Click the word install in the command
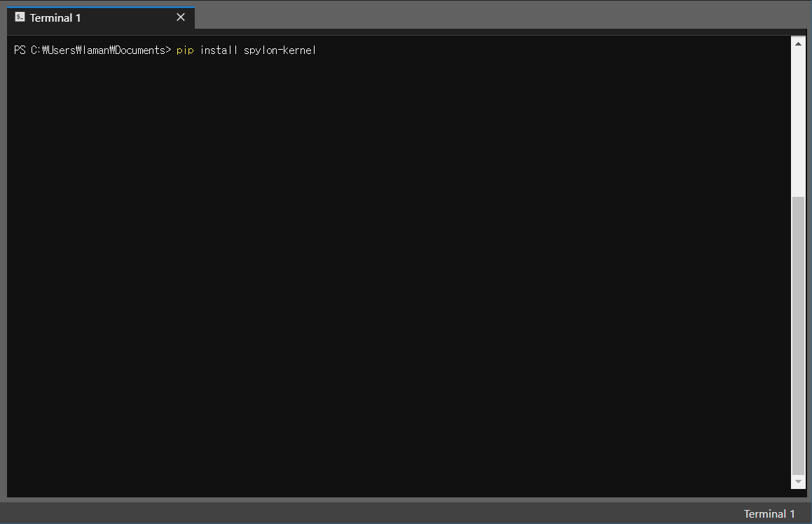 pyautogui.click(x=219, y=50)
